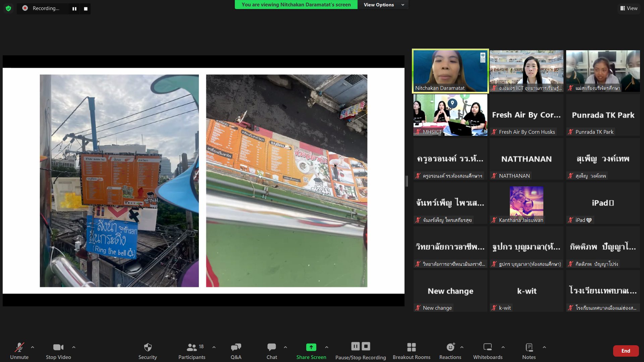Screen dimensions: 644x362
Task: Open the Notes icon
Action: pyautogui.click(x=529, y=347)
